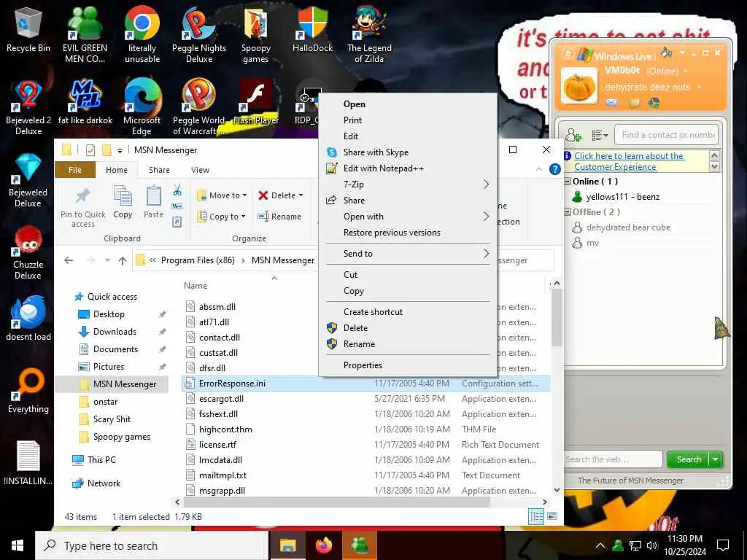
Task: Click pumpkin display picture in Messenger
Action: [578, 86]
